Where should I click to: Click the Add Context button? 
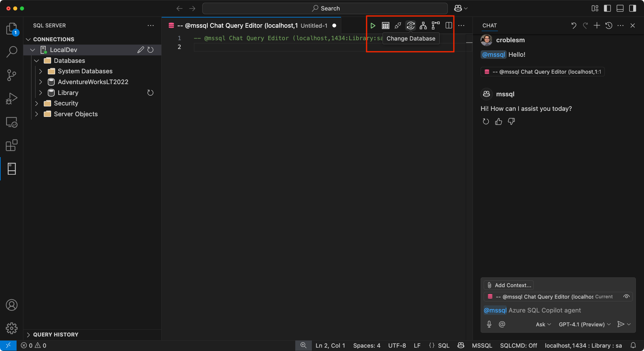[x=509, y=285]
